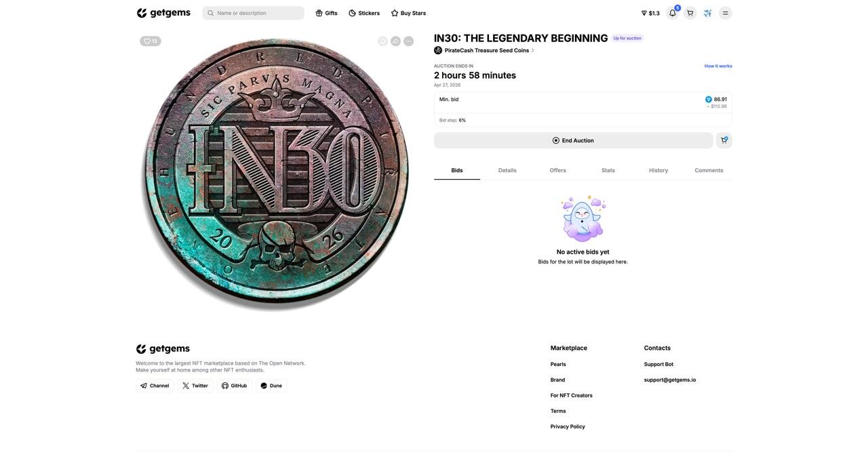The height and width of the screenshot is (457, 868).
Task: Go to getgems home via header logo
Action: (163, 13)
